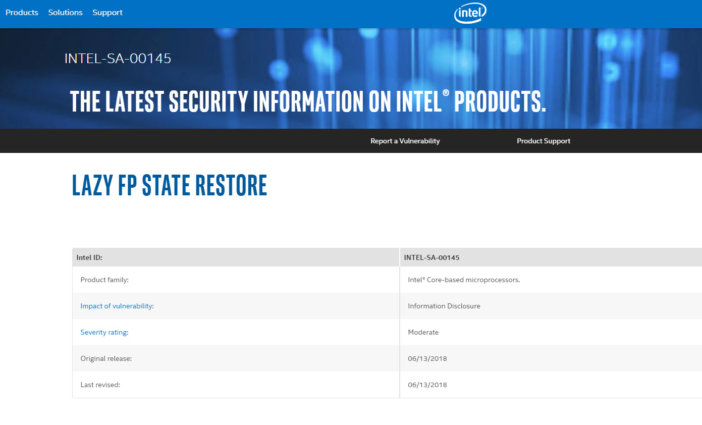Select the Intel ID: table header cell
The width and height of the screenshot is (702, 425).
click(235, 258)
